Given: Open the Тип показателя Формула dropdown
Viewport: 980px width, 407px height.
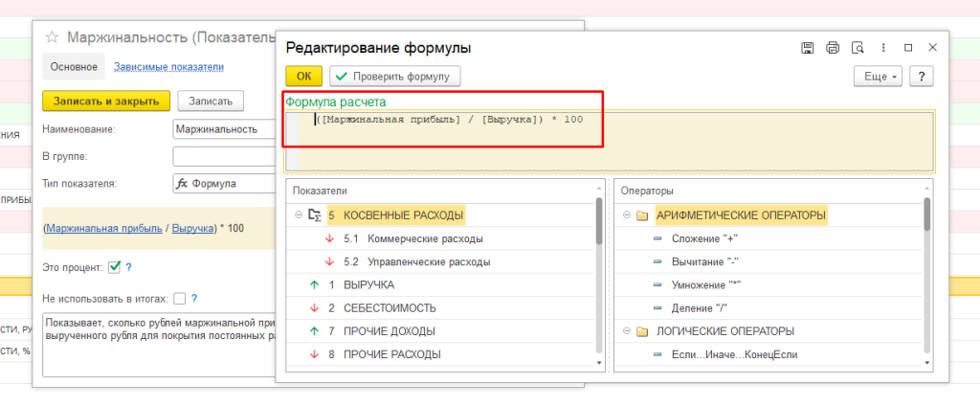Looking at the screenshot, I should 224,184.
